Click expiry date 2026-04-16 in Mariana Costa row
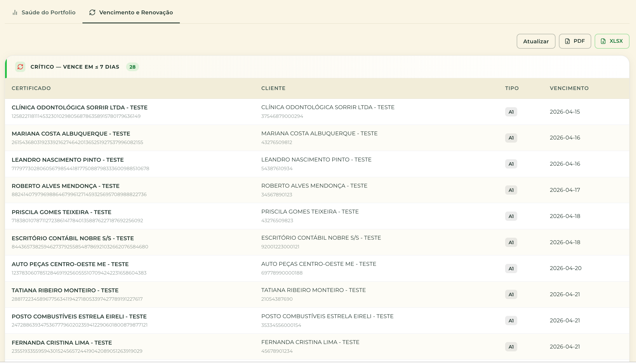The width and height of the screenshot is (636, 364). tap(565, 138)
